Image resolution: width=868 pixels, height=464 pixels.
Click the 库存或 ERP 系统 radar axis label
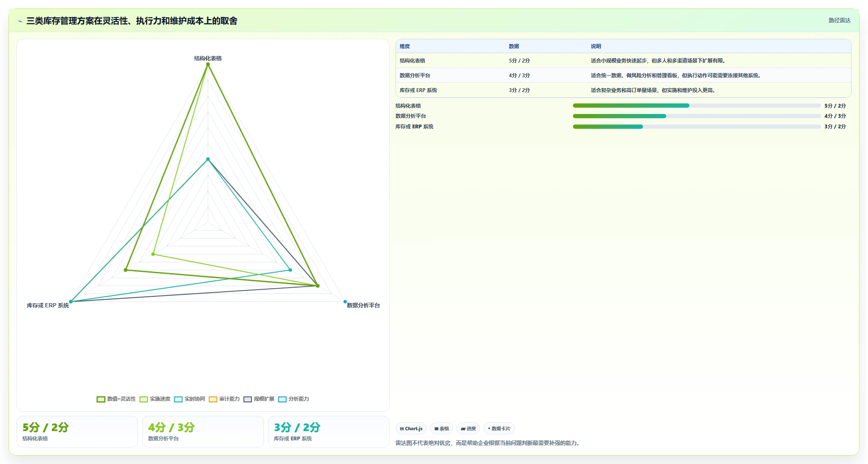click(x=48, y=305)
